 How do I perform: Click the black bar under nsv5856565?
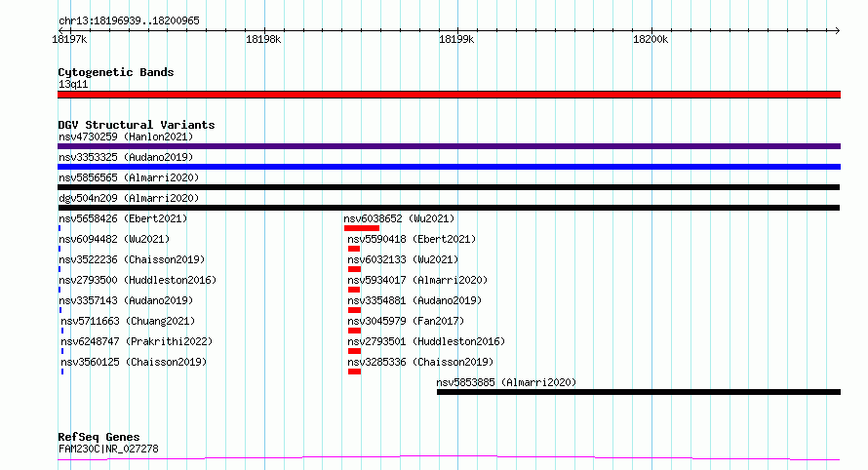point(449,187)
